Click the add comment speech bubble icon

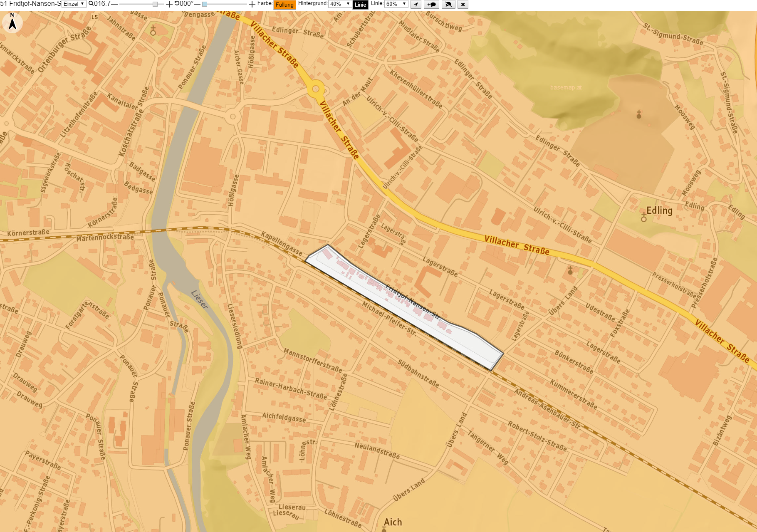[431, 4]
